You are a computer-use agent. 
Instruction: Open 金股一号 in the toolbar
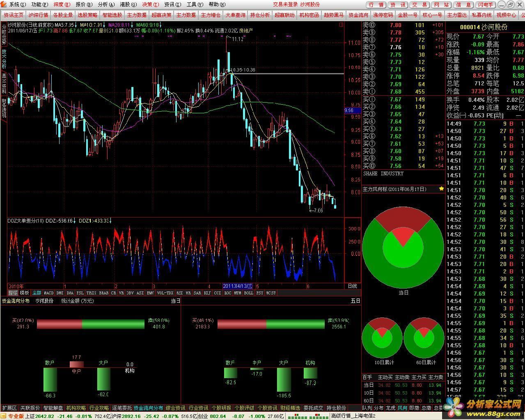(408, 15)
